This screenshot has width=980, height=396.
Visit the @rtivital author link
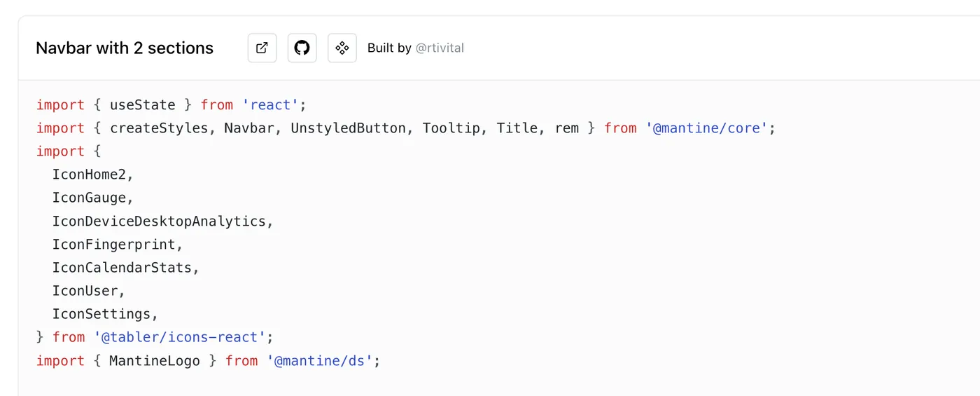(440, 48)
